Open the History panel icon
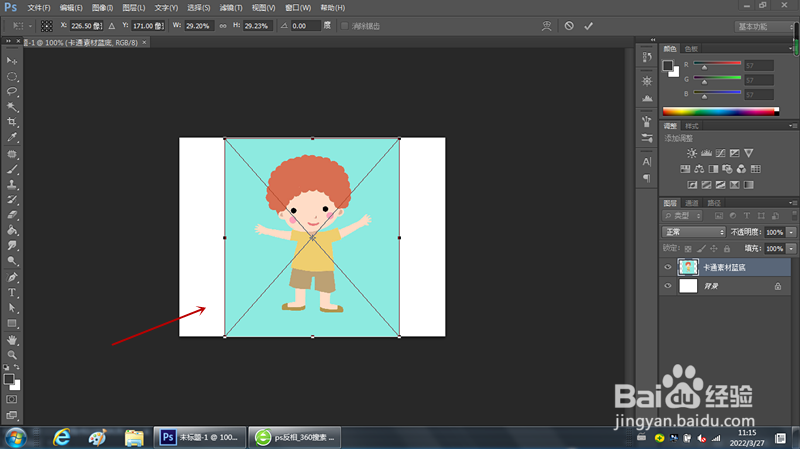Image resolution: width=800 pixels, height=449 pixels. point(647,57)
